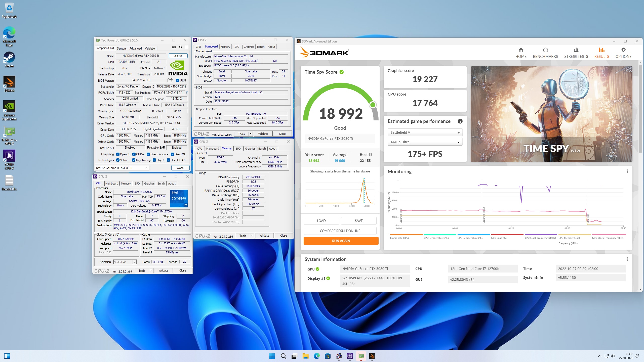Viewport: 644px width, 362px height.
Task: Click the LOAD result button
Action: [x=321, y=221]
